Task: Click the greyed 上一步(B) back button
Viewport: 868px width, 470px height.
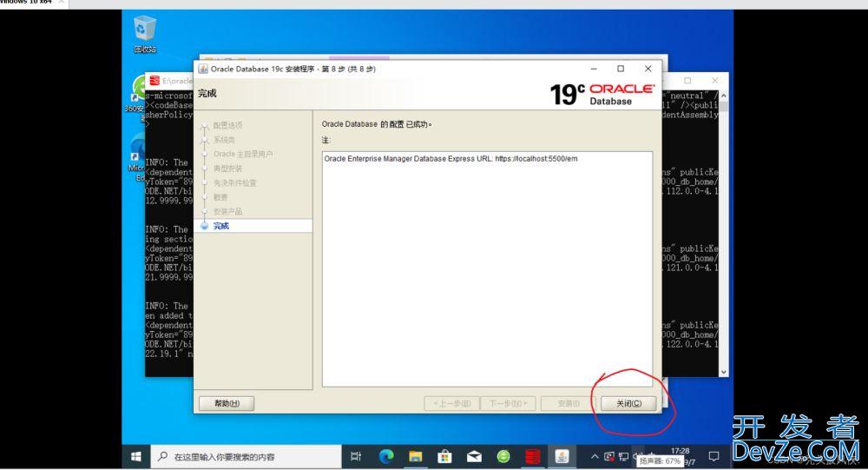Action: (x=451, y=403)
